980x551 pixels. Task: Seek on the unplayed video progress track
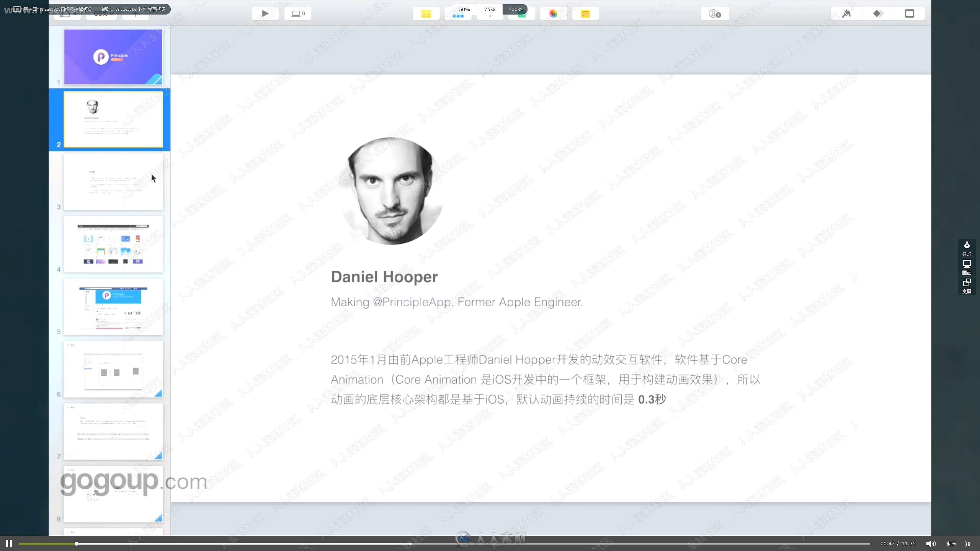[x=474, y=544]
